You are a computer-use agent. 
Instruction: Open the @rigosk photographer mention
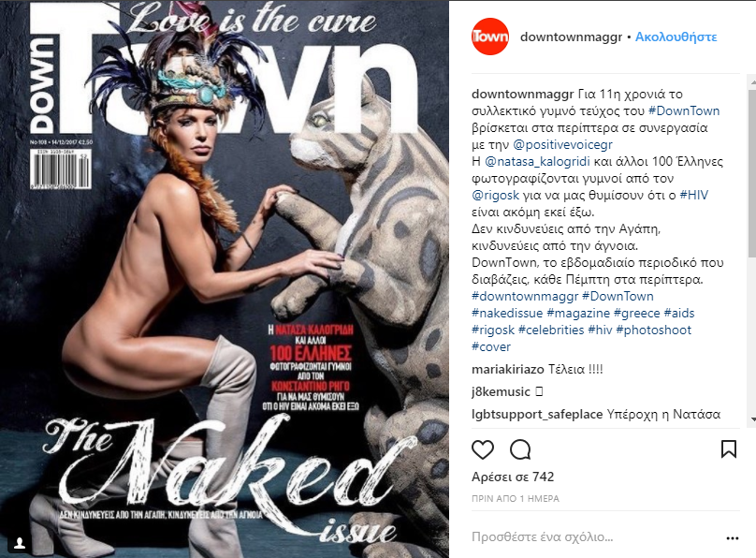click(495, 195)
